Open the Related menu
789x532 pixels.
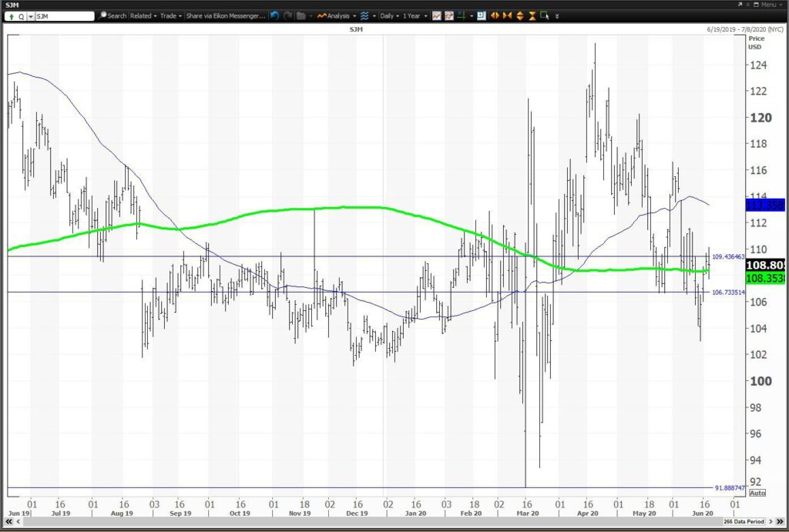pos(143,16)
